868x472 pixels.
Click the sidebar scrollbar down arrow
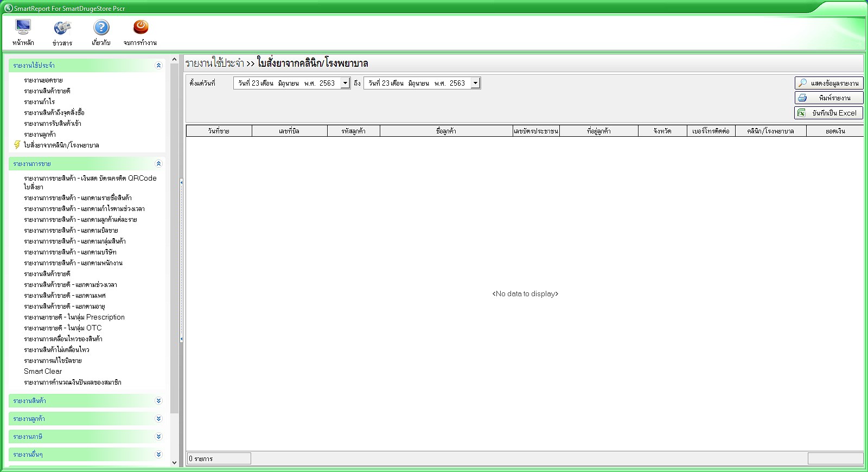tap(174, 463)
